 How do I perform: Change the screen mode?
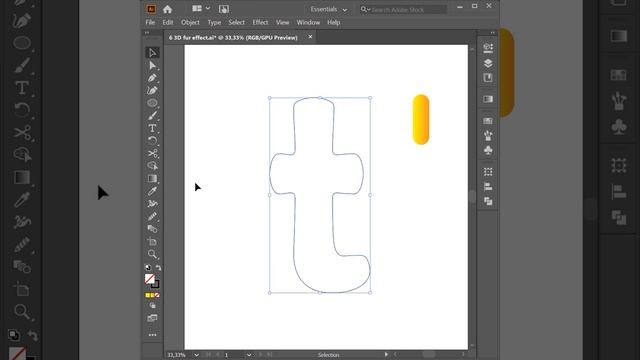coord(152,318)
